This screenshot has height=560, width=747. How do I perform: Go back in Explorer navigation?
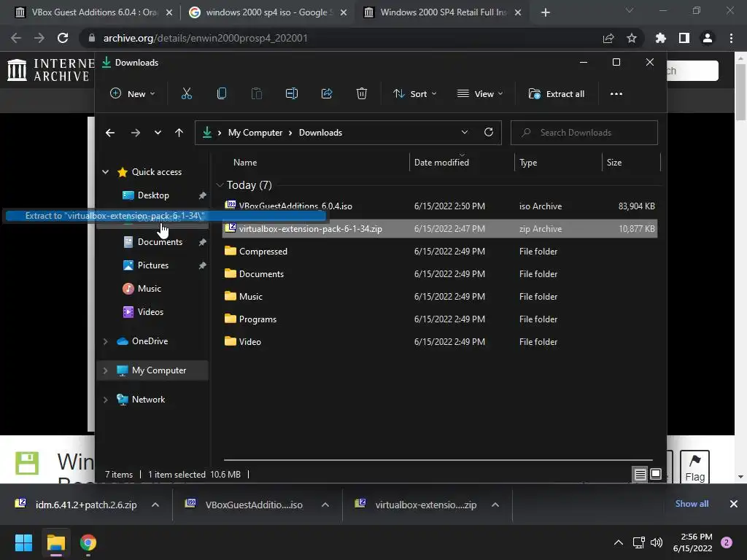[110, 133]
